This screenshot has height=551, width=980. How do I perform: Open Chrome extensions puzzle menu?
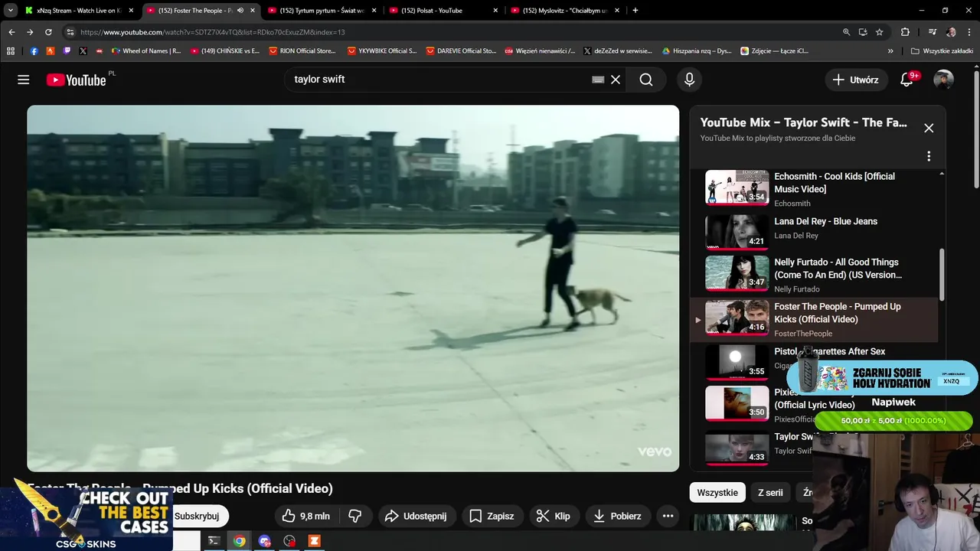(x=906, y=32)
